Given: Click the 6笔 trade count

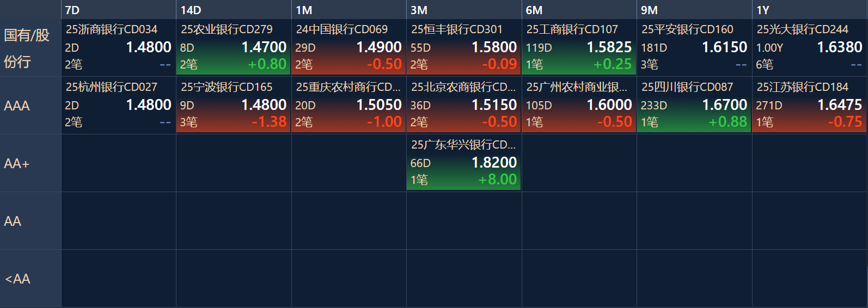Looking at the screenshot, I should (x=765, y=65).
